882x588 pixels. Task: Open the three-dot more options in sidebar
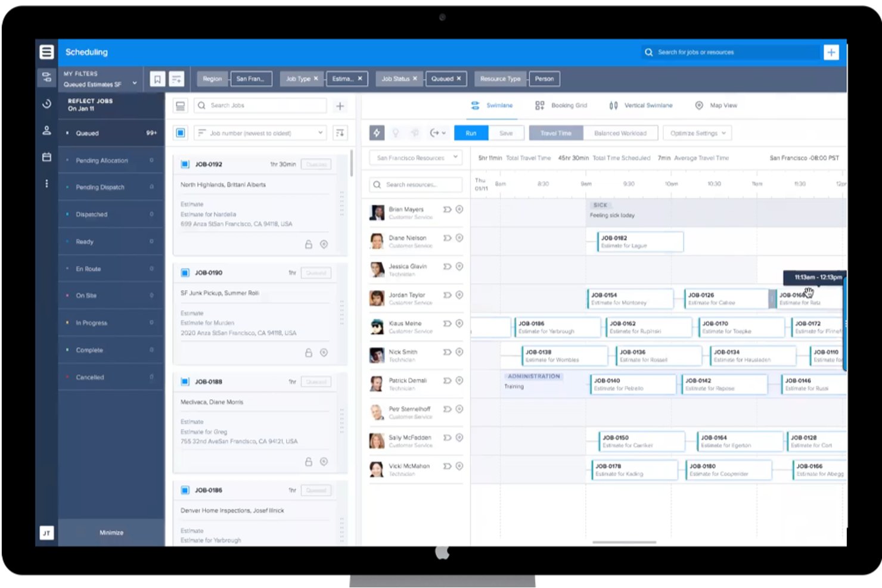[x=46, y=183]
